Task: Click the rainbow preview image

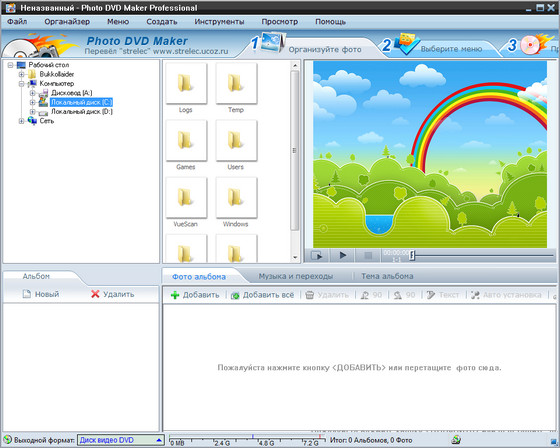Action: 430,154
